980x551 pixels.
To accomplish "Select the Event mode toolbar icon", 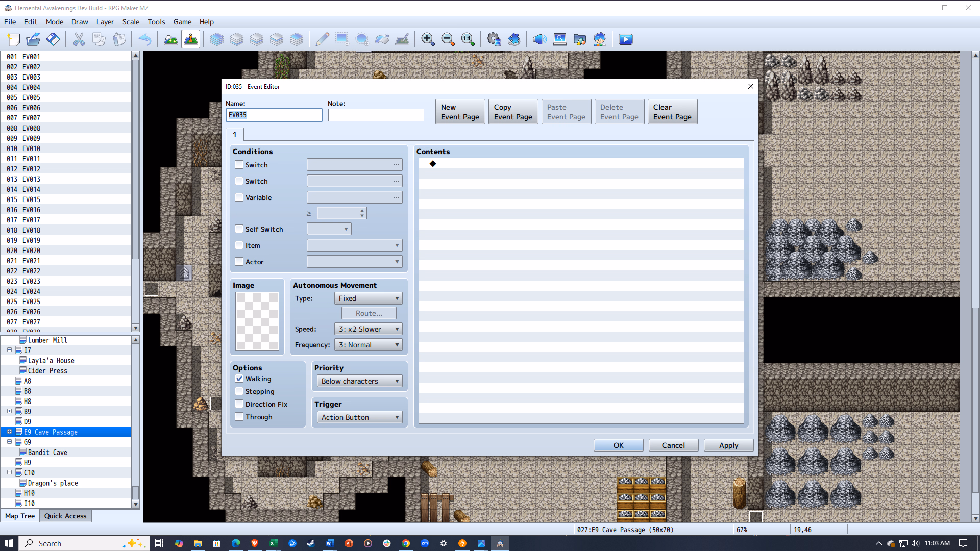I will tap(191, 39).
